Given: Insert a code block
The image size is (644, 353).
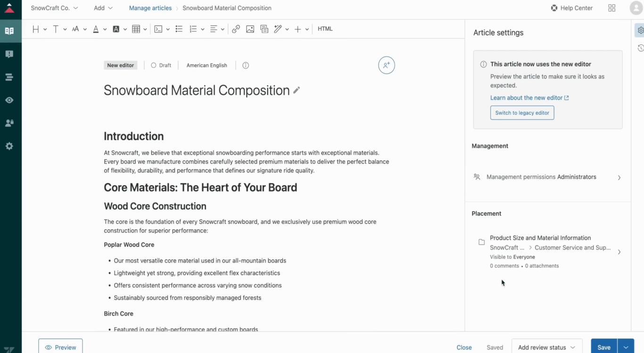Looking at the screenshot, I should coord(158,29).
